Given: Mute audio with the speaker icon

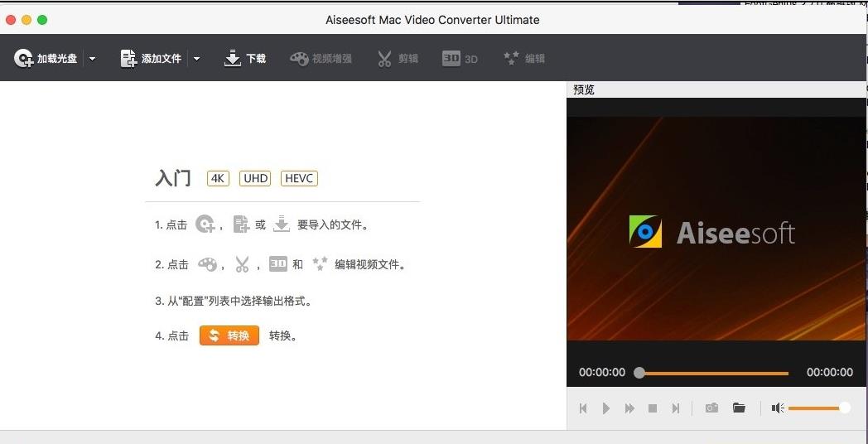Looking at the screenshot, I should [778, 408].
